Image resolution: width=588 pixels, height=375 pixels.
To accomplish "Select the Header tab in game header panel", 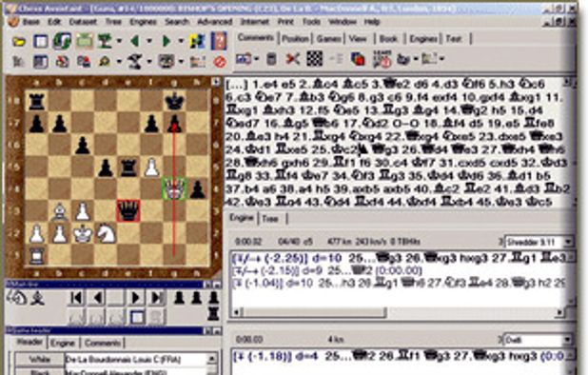I will point(29,342).
